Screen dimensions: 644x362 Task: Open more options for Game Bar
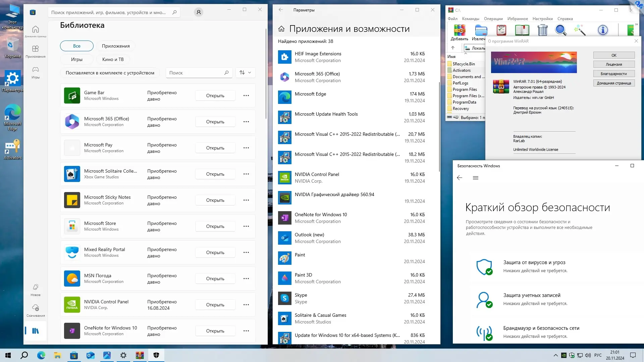(246, 96)
